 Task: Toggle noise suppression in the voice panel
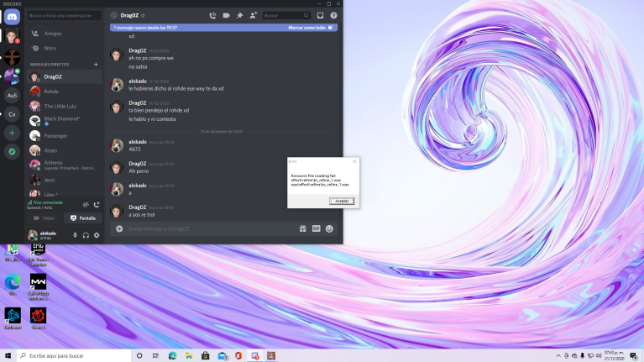(86, 205)
